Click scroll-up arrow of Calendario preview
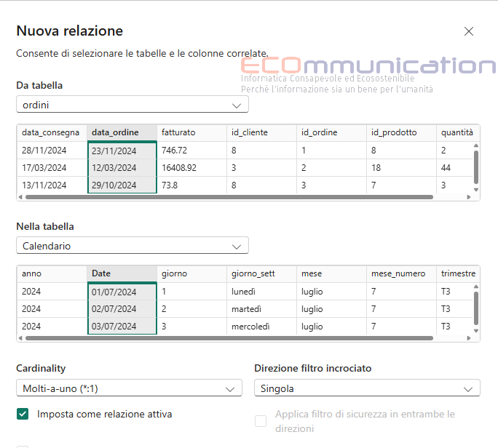 (x=475, y=287)
